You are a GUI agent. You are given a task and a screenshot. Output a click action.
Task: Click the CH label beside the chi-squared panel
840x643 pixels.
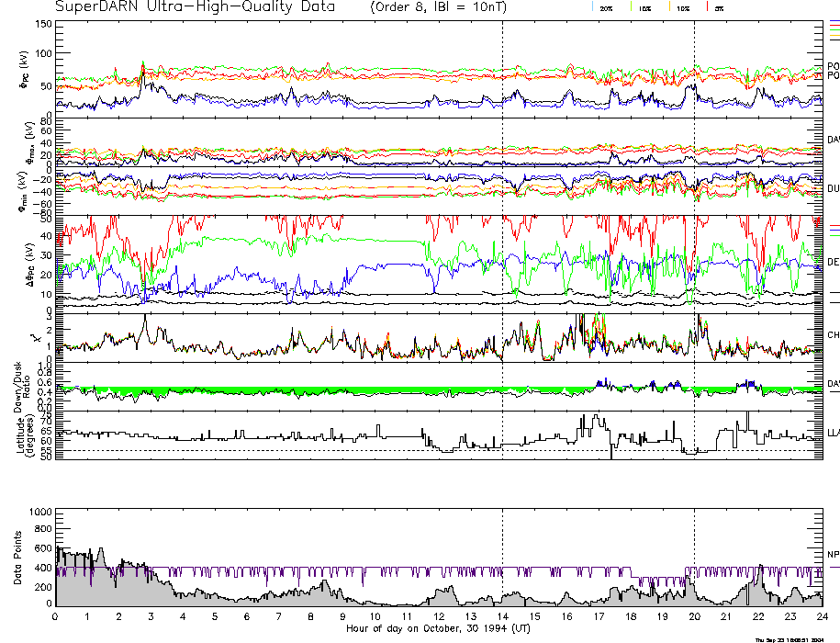click(833, 335)
